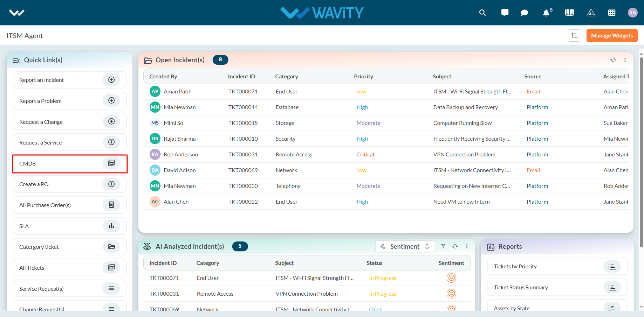Screen dimensions: 644x317
Task: Click report icon beside Tickets by Priority
Action: 612,266
